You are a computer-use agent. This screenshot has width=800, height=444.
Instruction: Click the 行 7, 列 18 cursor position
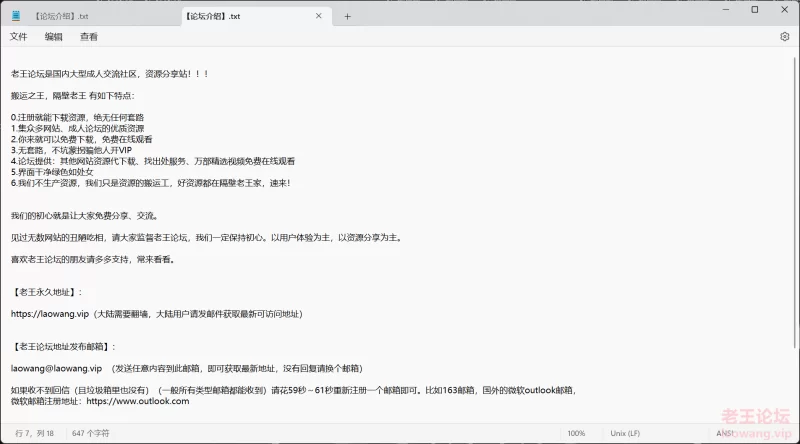[x=34, y=433]
